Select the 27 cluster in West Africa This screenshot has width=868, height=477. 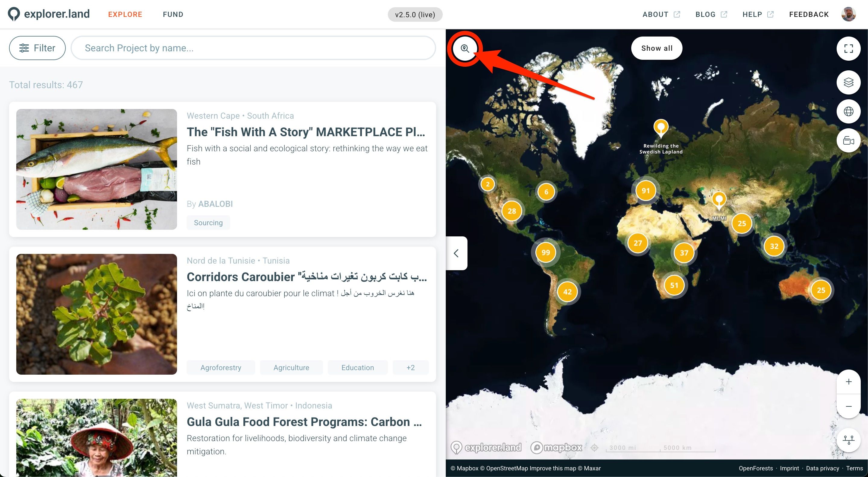(x=638, y=243)
